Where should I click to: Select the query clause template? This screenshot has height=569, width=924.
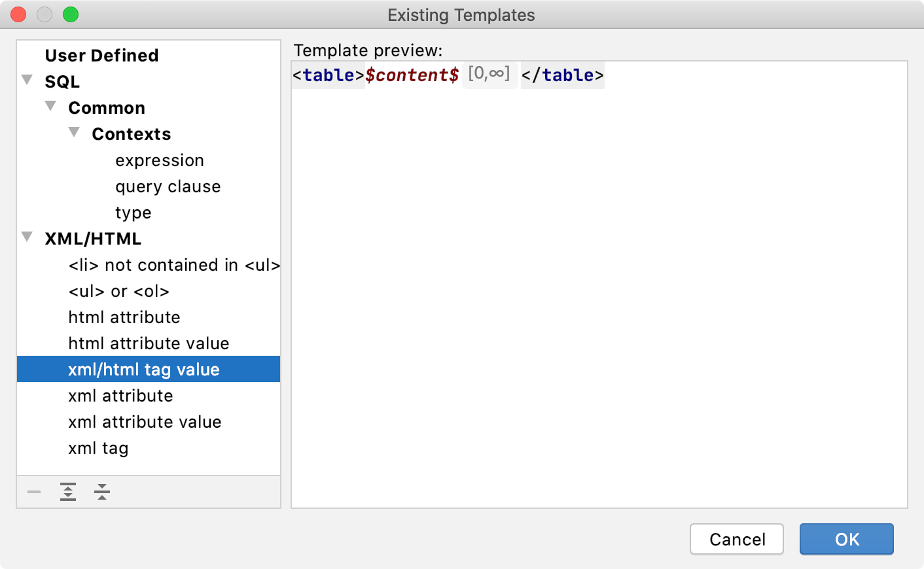coord(168,186)
